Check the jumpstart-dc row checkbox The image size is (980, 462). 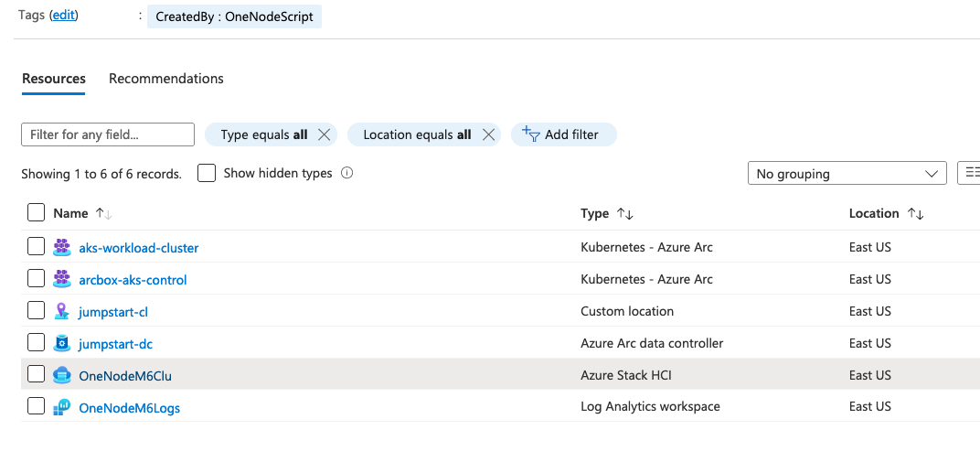coord(37,342)
